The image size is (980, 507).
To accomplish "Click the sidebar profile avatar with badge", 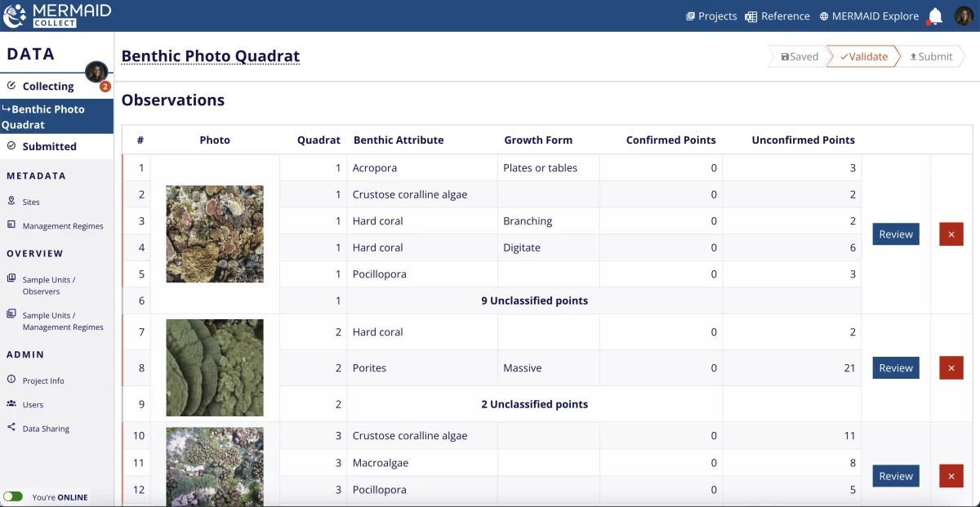I will [x=96, y=72].
